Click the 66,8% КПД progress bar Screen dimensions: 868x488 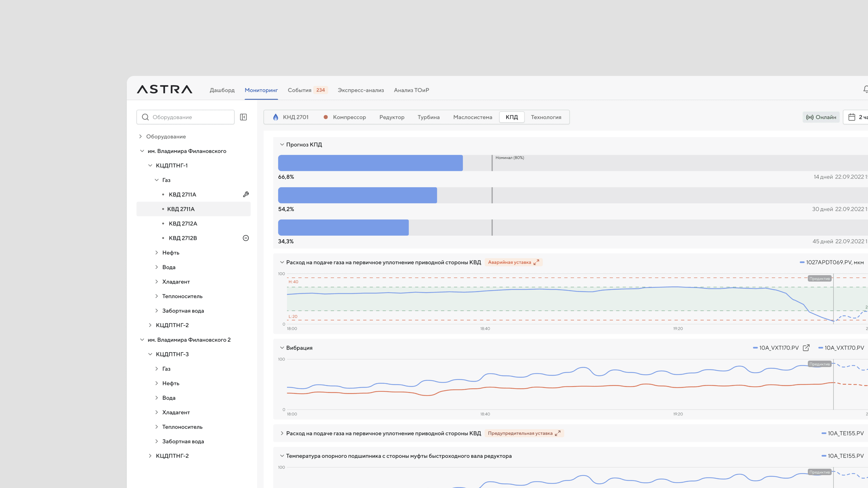click(370, 163)
